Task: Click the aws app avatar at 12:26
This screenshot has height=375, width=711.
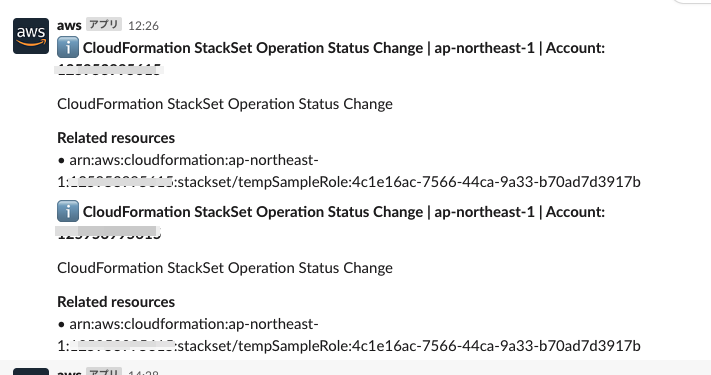Action: (x=31, y=36)
